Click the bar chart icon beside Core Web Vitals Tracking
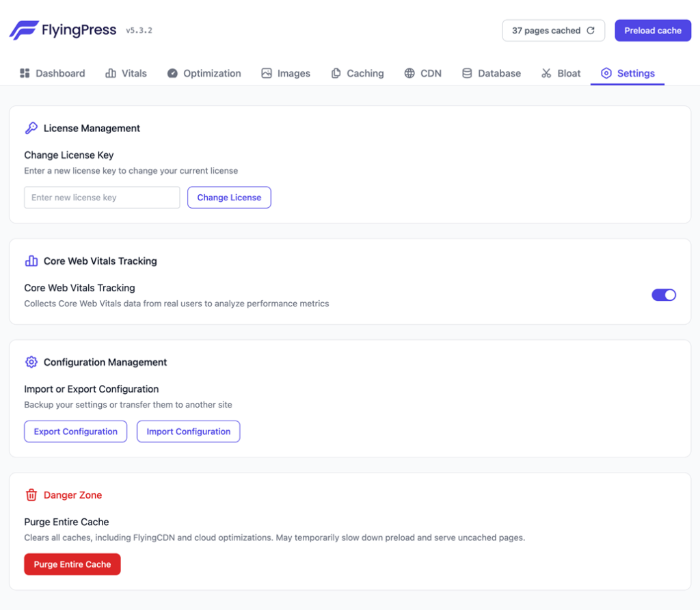This screenshot has height=610, width=700. [x=31, y=261]
